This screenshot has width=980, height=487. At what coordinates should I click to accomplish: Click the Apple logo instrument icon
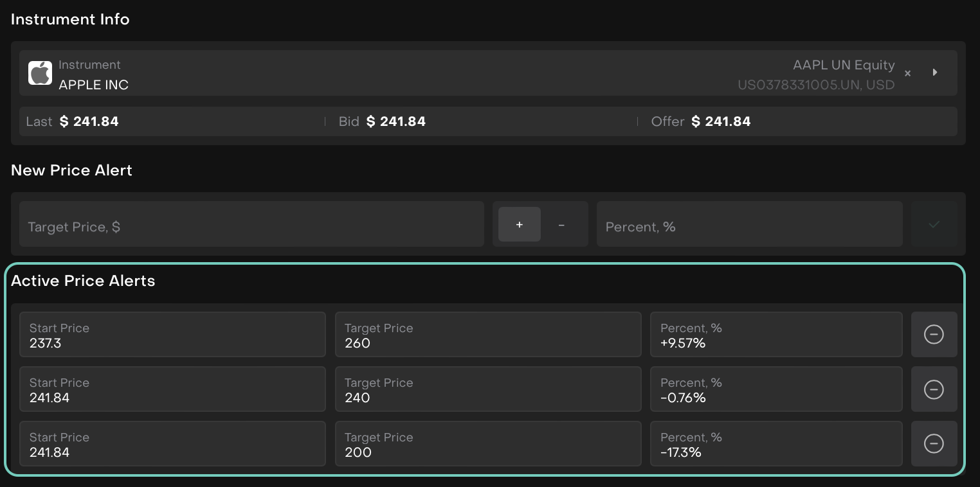point(40,73)
